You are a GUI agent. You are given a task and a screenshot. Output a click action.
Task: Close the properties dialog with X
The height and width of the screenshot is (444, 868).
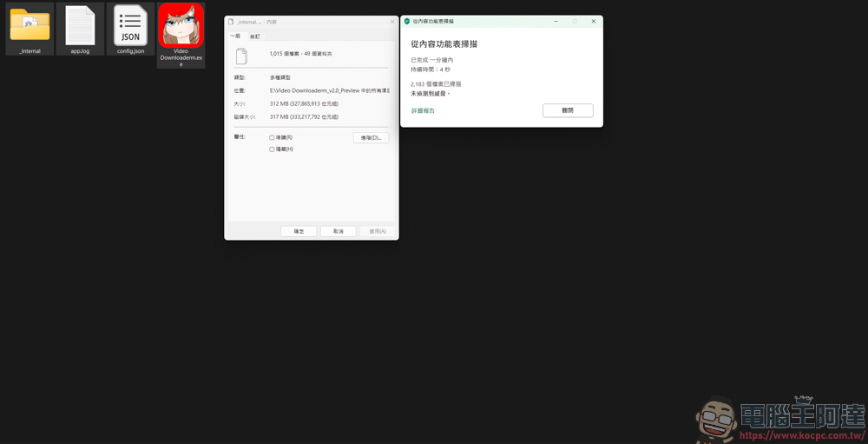pos(392,22)
